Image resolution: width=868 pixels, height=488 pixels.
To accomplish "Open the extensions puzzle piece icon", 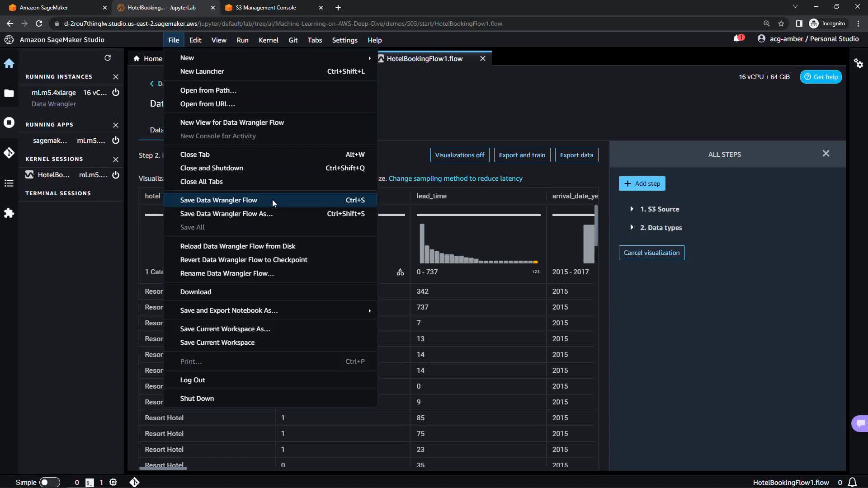I will [x=9, y=213].
